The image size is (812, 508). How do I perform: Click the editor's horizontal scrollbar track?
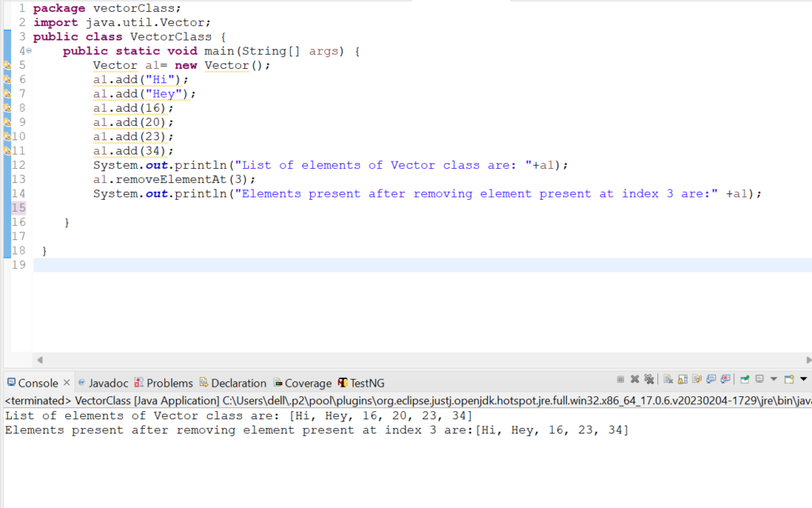(x=424, y=360)
